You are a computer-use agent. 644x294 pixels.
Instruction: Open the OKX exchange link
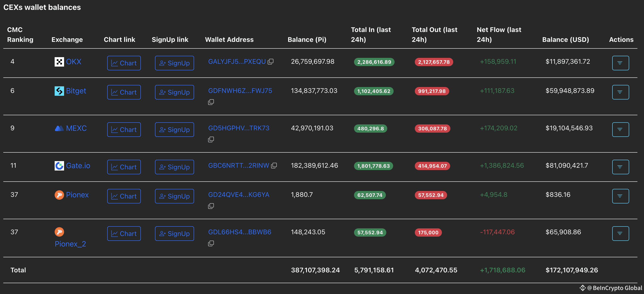(73, 62)
